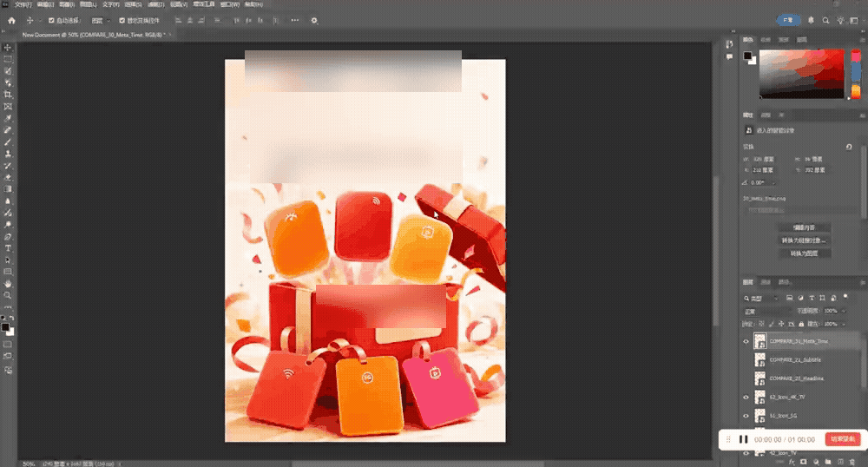This screenshot has height=467, width=868.
Task: Hide the 51_Icon_5G layer
Action: click(x=746, y=416)
